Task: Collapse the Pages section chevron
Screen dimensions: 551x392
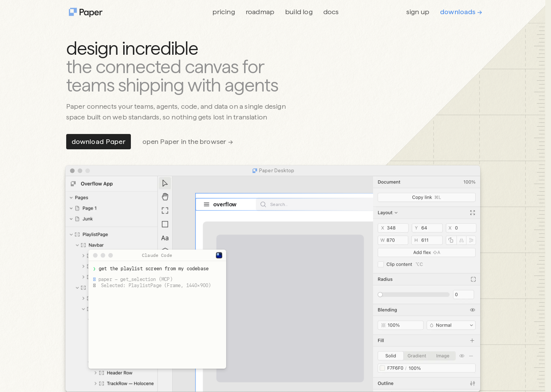Action: coord(71,198)
